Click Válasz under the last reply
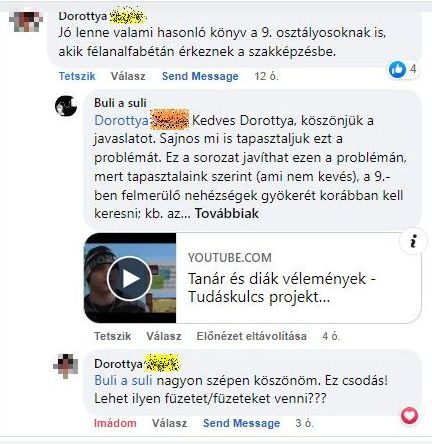Image resolution: width=432 pixels, height=444 pixels. click(169, 423)
